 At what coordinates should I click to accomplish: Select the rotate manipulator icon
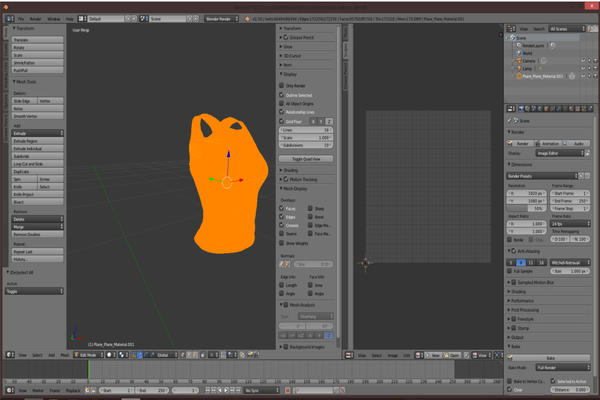(x=146, y=355)
